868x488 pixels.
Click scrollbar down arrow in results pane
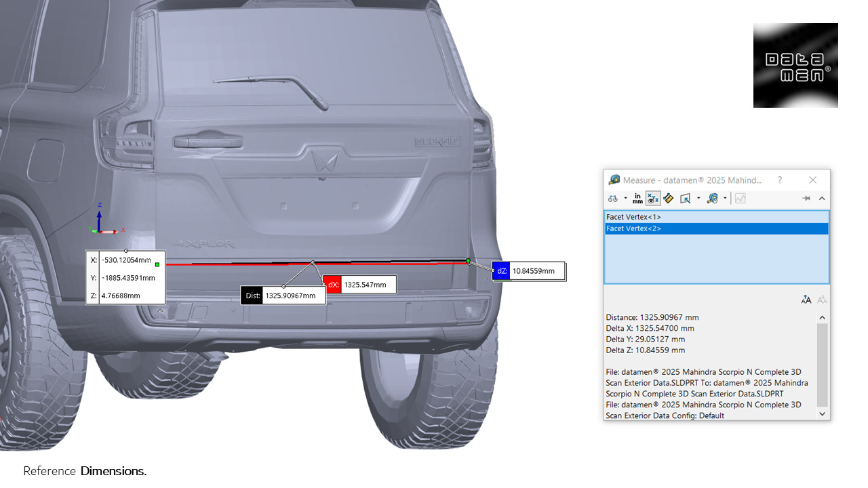pos(823,413)
